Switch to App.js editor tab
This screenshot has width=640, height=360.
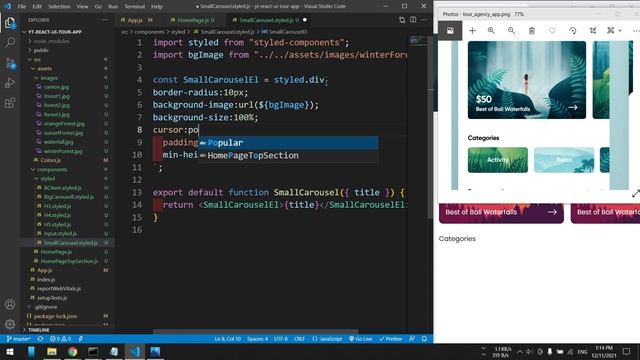(136, 20)
